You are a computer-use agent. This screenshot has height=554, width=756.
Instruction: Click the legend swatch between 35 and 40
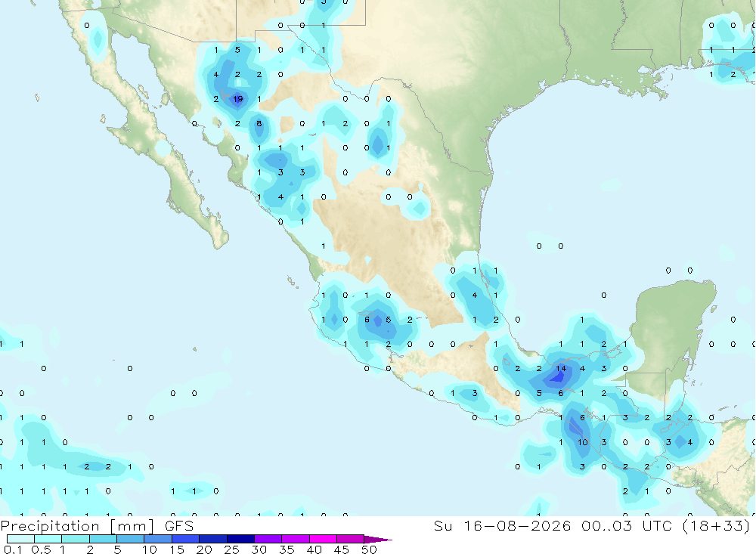point(296,539)
